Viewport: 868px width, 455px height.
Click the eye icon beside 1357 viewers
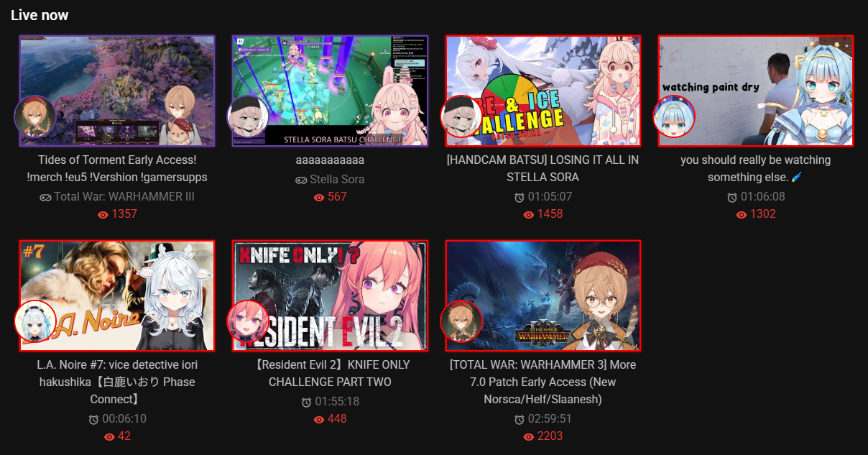tap(103, 214)
